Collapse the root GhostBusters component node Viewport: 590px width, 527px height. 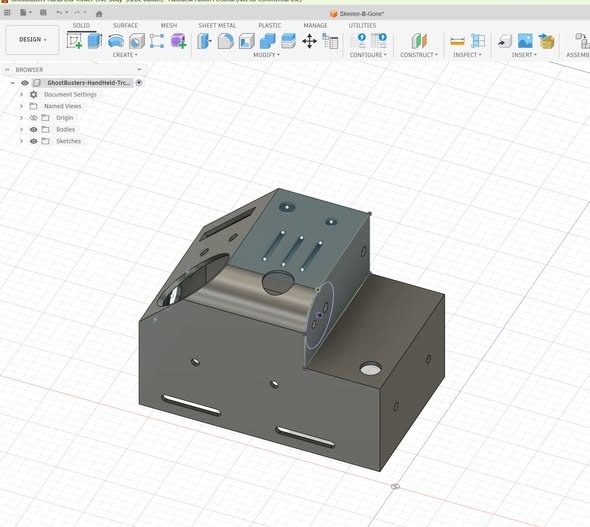[x=12, y=83]
